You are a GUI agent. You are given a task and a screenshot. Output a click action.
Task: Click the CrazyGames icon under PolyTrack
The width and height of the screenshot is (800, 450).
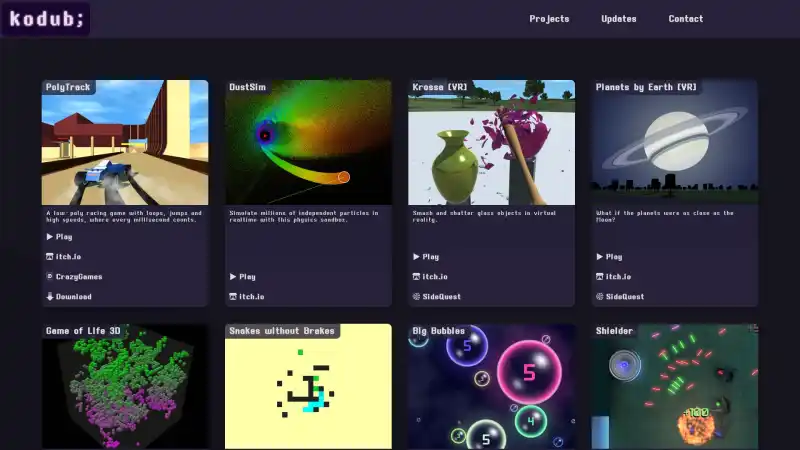click(x=50, y=277)
